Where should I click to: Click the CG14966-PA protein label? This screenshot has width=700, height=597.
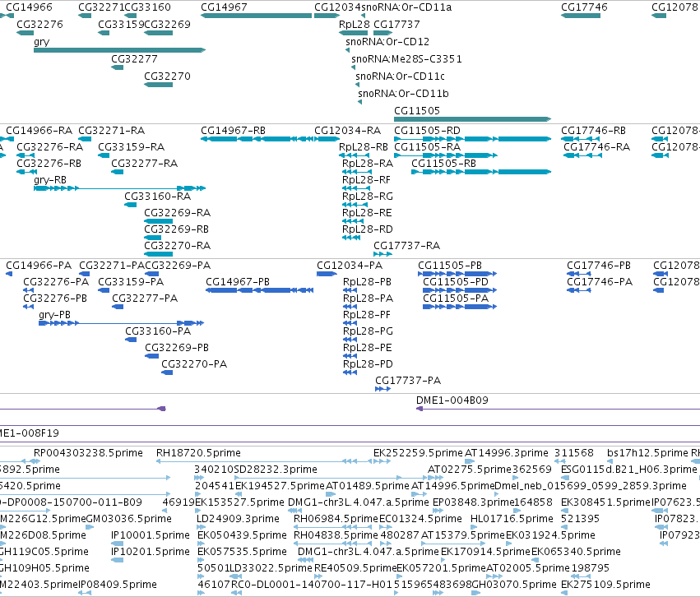(x=39, y=266)
